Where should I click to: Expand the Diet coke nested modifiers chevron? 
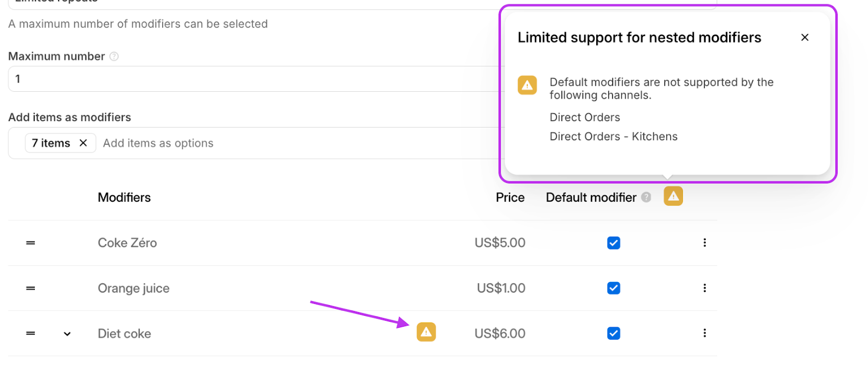(67, 334)
